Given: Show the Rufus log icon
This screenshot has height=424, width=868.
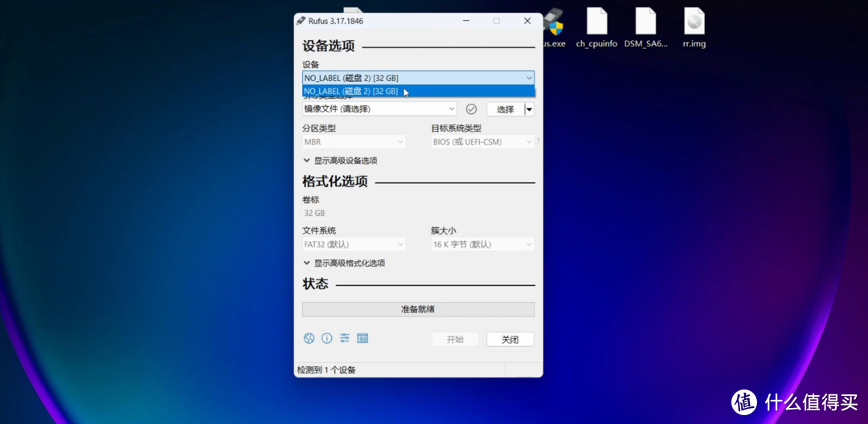Looking at the screenshot, I should pyautogui.click(x=362, y=338).
